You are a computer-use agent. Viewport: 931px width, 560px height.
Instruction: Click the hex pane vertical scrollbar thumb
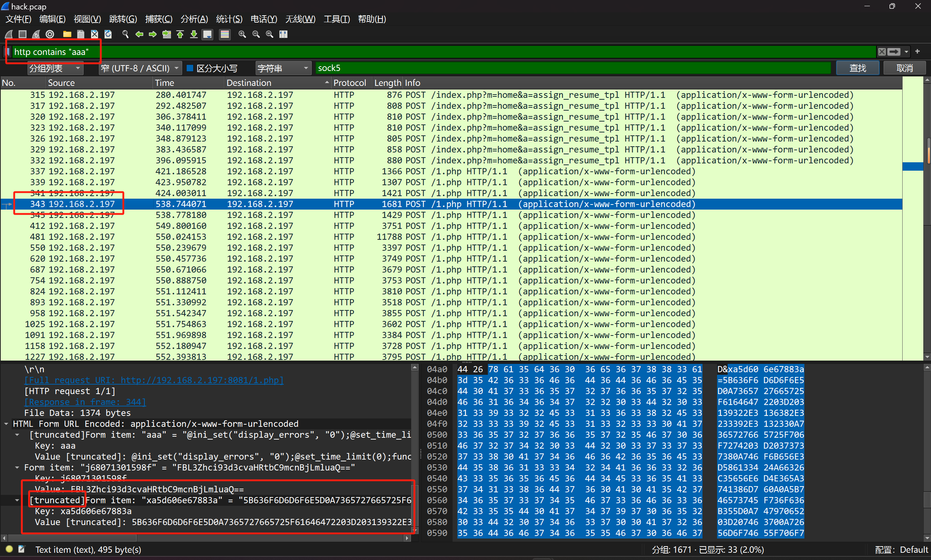tap(927, 500)
